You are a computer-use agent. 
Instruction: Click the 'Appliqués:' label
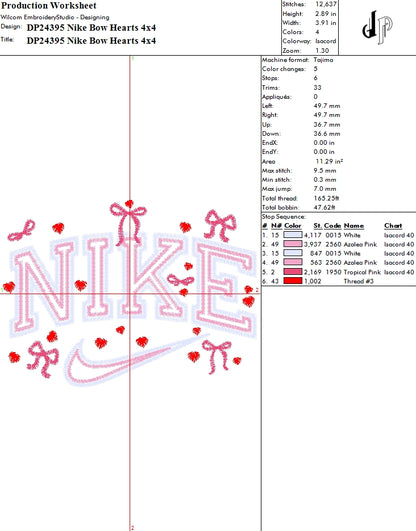(x=276, y=97)
